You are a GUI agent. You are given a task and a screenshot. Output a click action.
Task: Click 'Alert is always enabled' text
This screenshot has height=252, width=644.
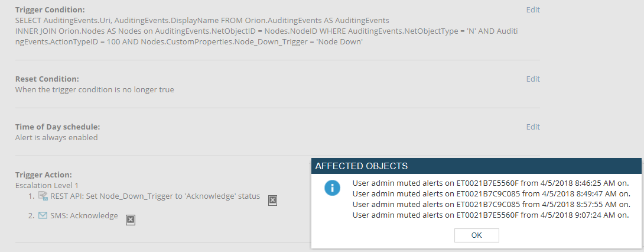point(56,138)
